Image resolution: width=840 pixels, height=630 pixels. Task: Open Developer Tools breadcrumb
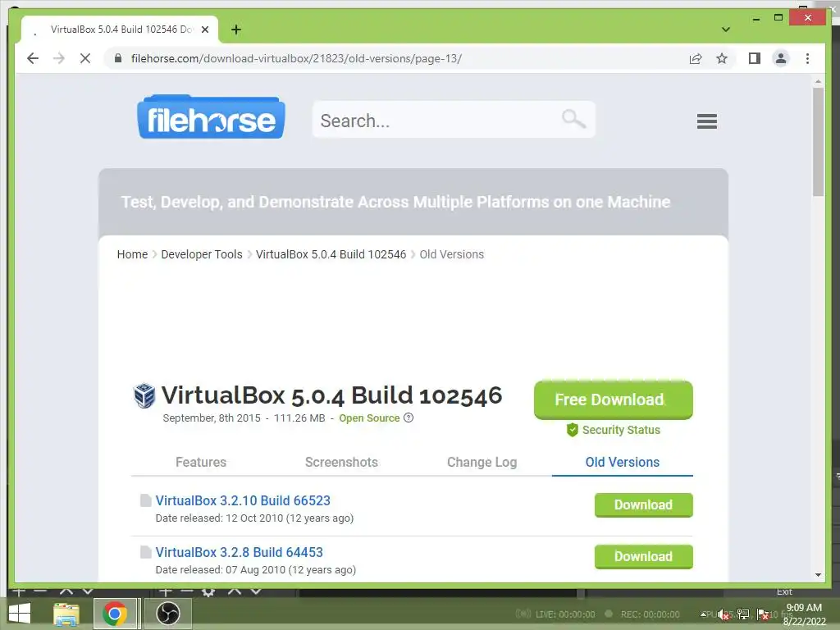202,254
